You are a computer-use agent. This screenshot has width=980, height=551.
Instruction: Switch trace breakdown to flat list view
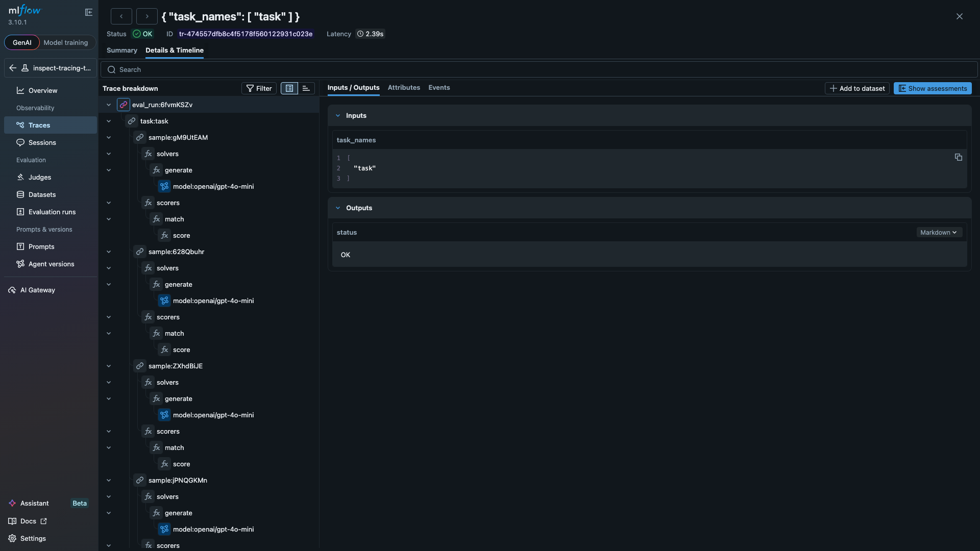(306, 88)
